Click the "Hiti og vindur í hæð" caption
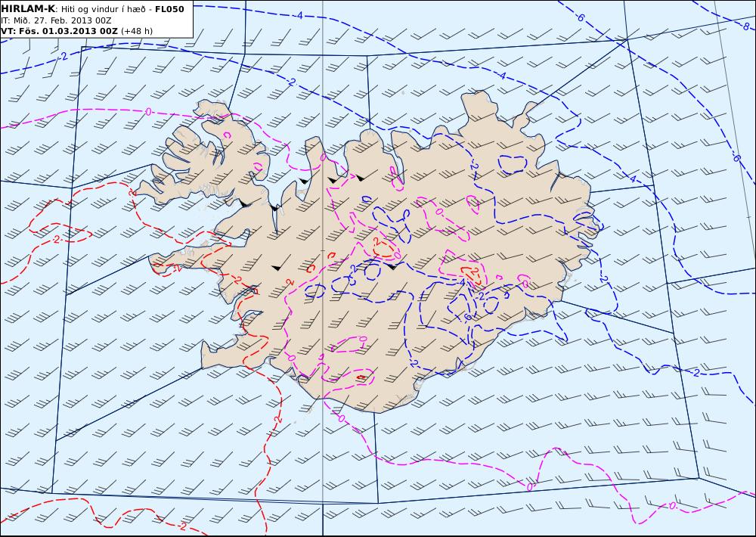 (x=104, y=9)
